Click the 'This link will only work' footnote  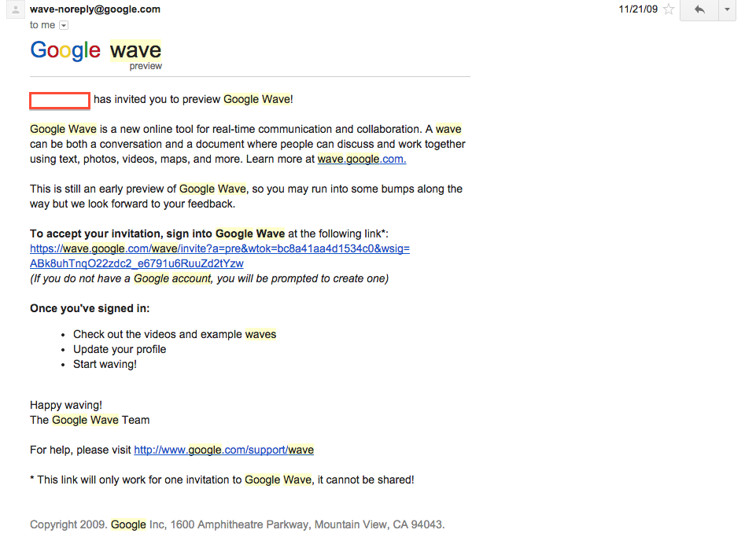pyautogui.click(x=222, y=480)
